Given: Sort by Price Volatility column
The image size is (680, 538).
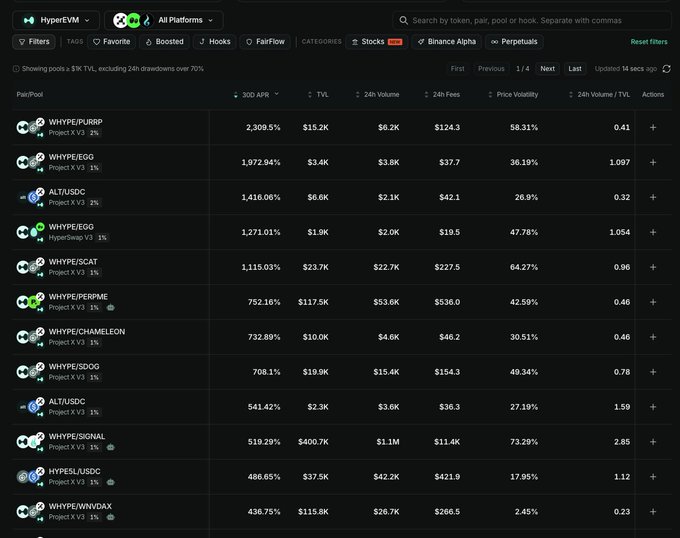Looking at the screenshot, I should click(513, 95).
